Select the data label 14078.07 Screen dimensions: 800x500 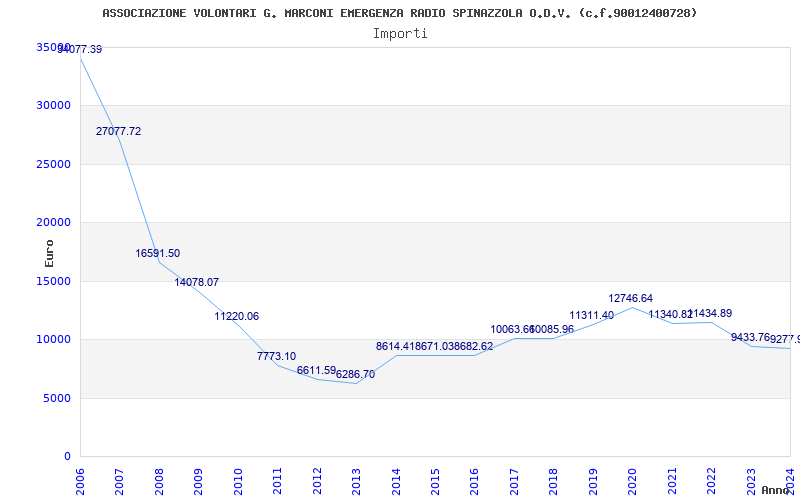(x=197, y=282)
